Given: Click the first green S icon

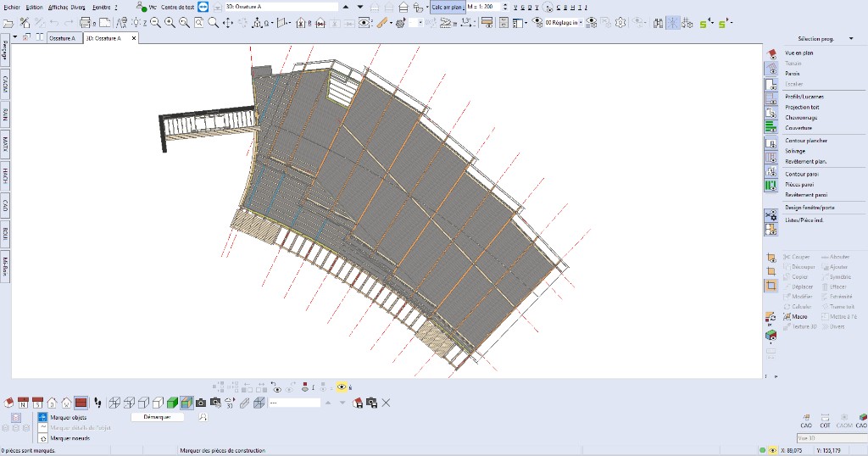Looking at the screenshot, I should tap(704, 23).
